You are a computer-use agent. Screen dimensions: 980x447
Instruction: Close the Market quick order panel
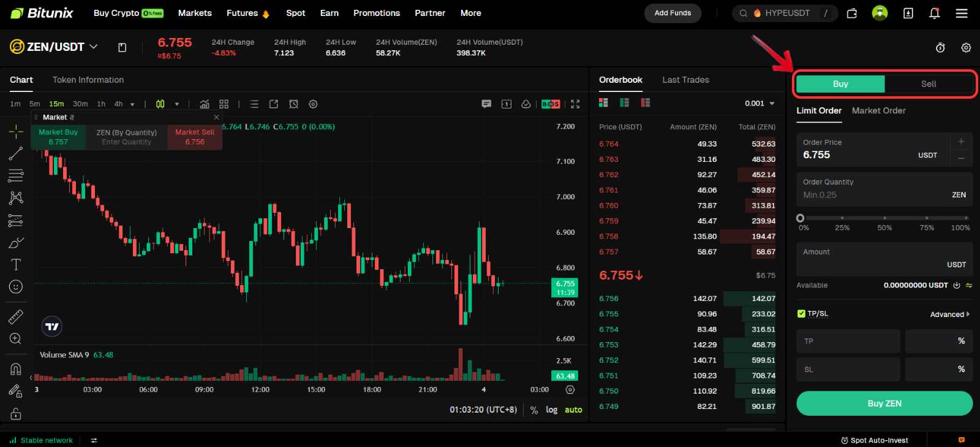[216, 117]
